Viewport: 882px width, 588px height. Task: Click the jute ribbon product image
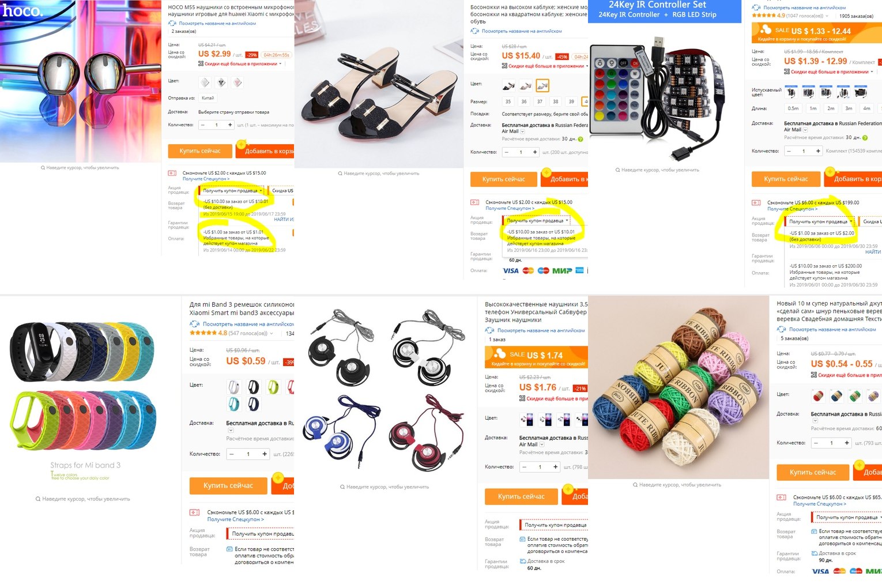click(679, 387)
